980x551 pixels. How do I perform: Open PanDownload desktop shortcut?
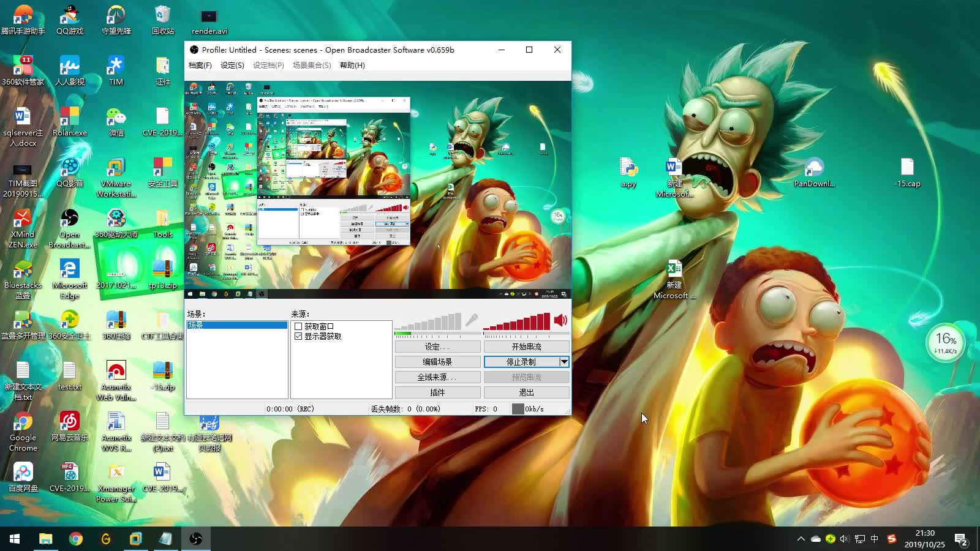[815, 172]
